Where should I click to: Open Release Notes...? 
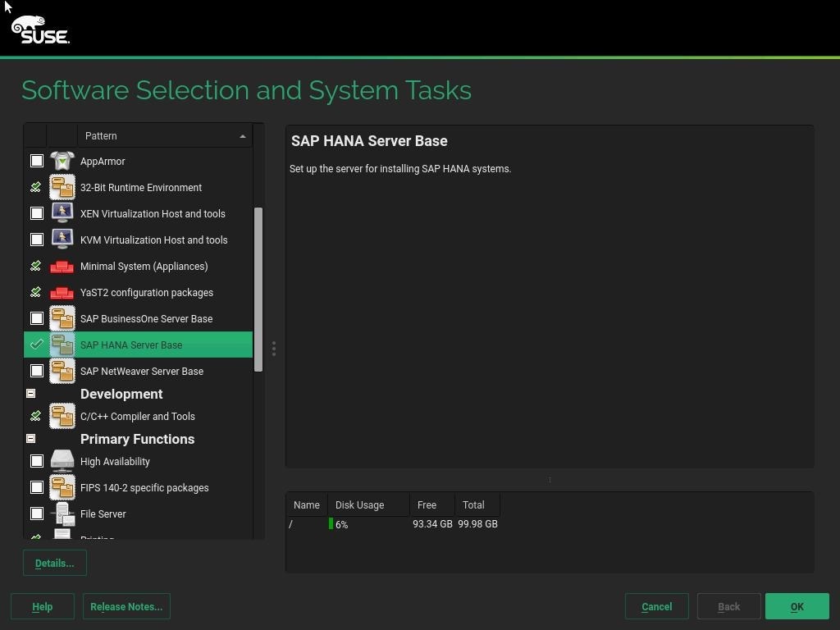[126, 606]
